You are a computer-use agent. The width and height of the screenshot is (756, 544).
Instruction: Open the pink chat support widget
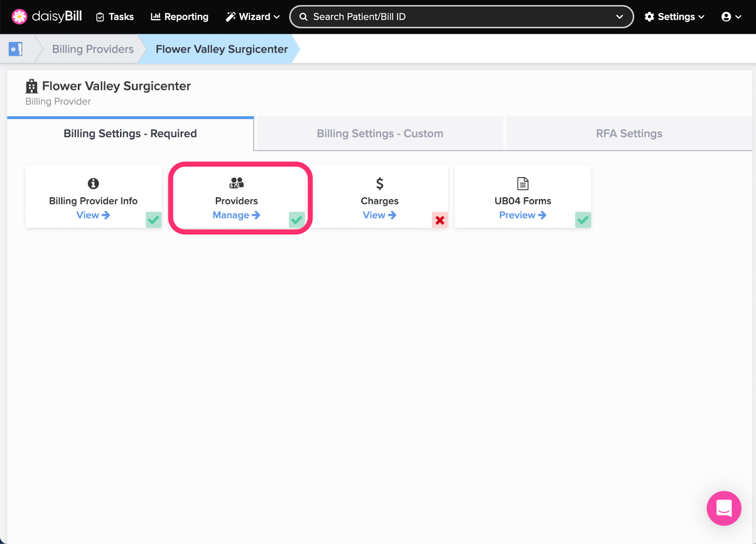pyautogui.click(x=724, y=508)
